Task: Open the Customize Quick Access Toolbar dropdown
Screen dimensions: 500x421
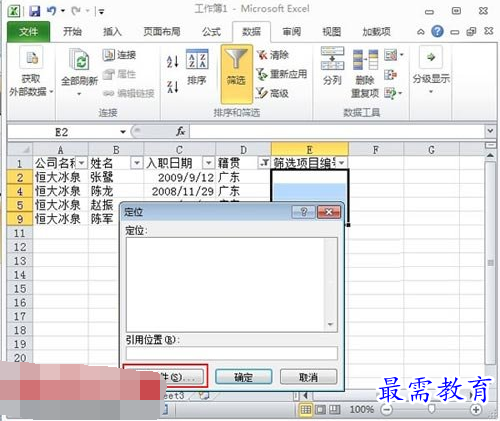Action: tap(101, 12)
